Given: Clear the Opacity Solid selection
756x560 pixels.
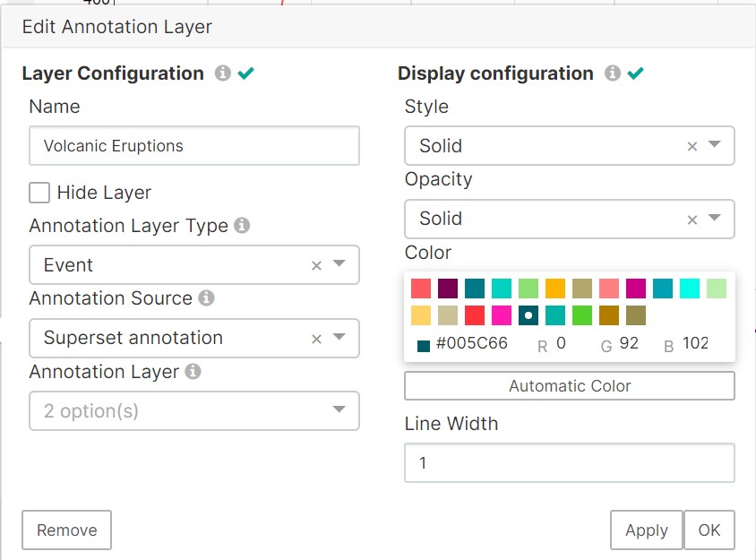Looking at the screenshot, I should pyautogui.click(x=692, y=219).
